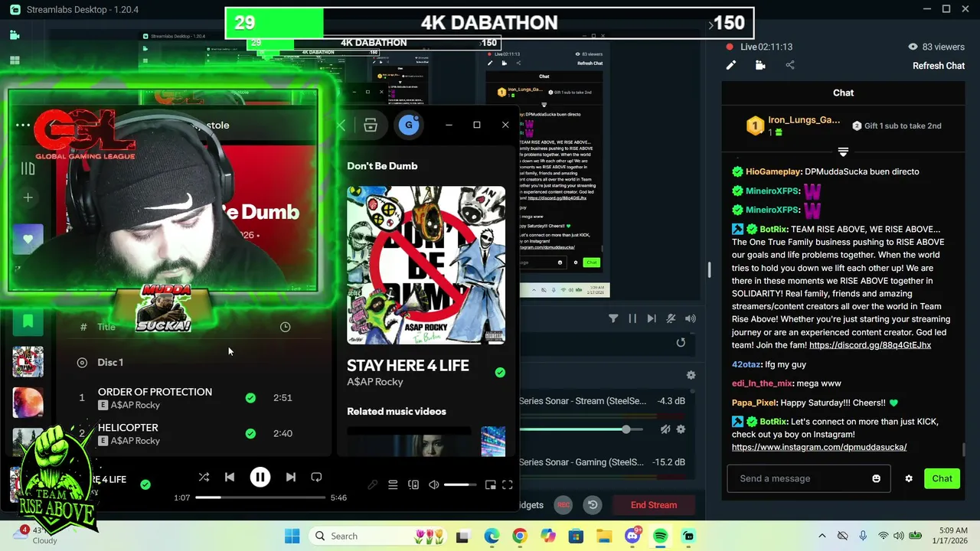Click Spotify Browse icon beside search box
The image size is (980, 551).
pyautogui.click(x=371, y=126)
